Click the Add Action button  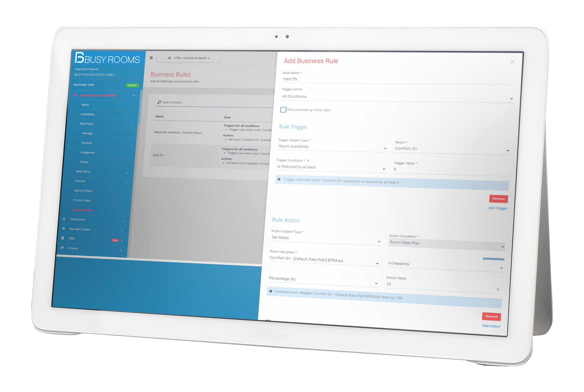pyautogui.click(x=490, y=326)
